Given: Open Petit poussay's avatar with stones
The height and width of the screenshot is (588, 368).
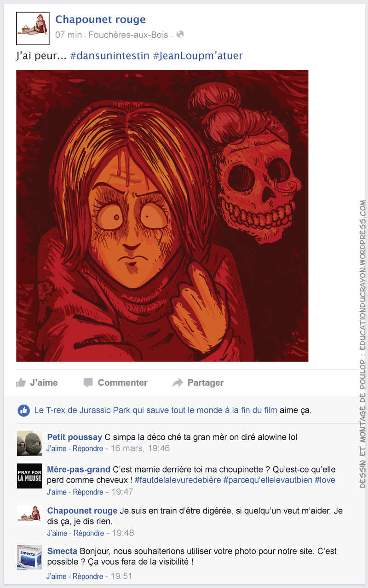Looking at the screenshot, I should point(29,443).
